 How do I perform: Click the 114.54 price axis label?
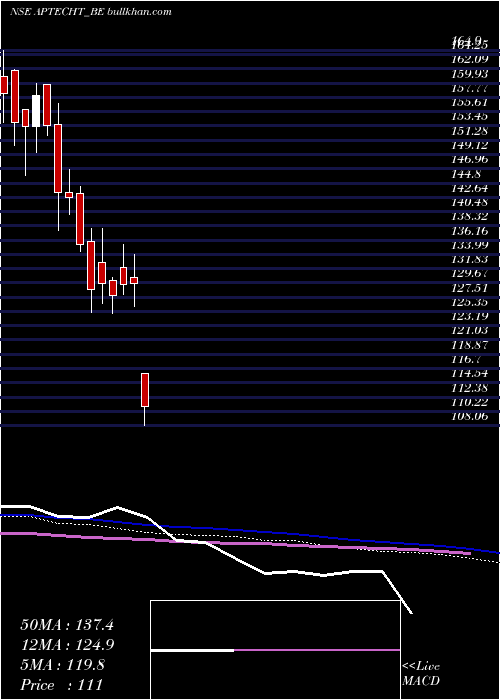coord(470,373)
